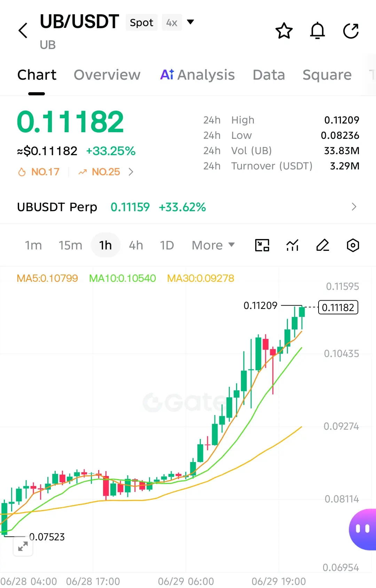Open rankings chevron next to NO.25
The width and height of the screenshot is (376, 588).
coord(131,172)
